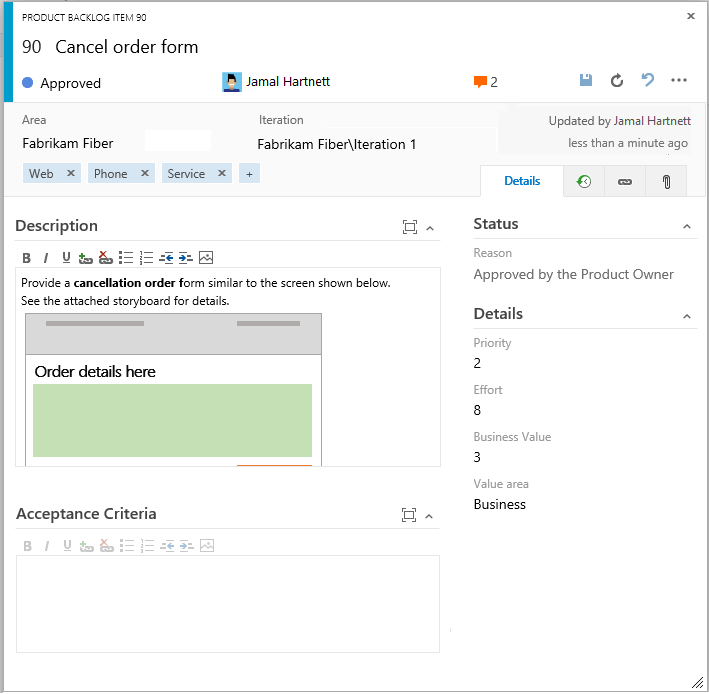Switch to the Links tab icon
709x694 pixels.
click(x=624, y=182)
